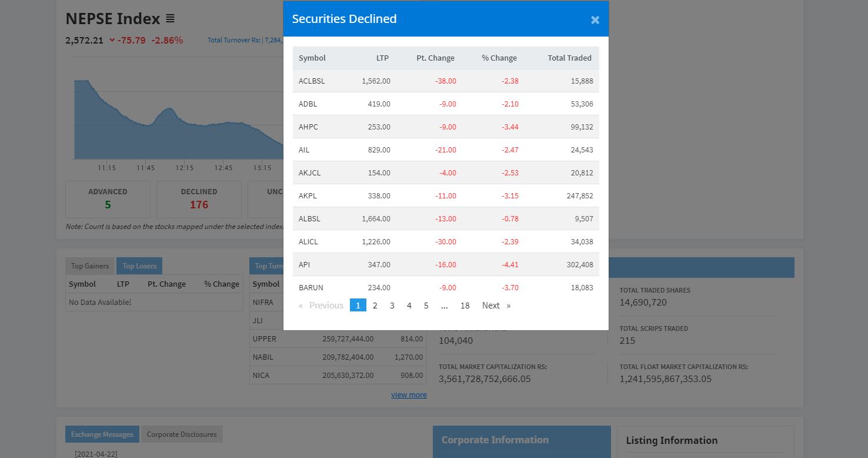This screenshot has height=458, width=868.
Task: Open the NEPSE Index menu icon
Action: click(x=170, y=18)
